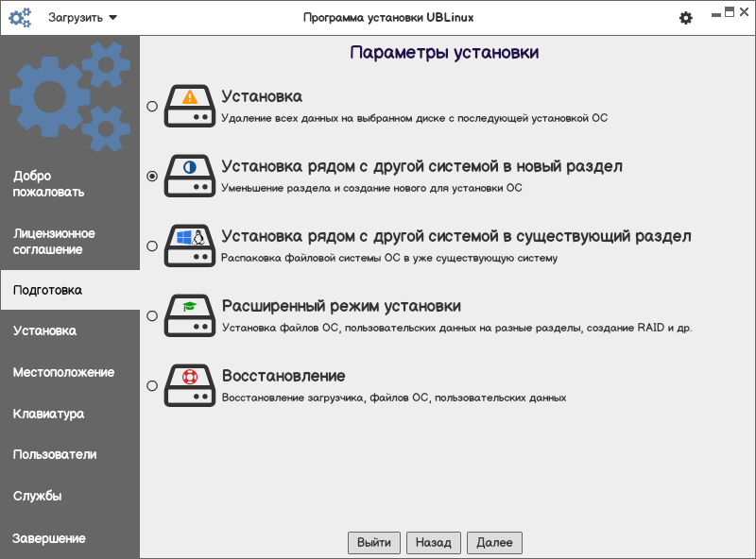Screen dimensions: 756x559
Task: Click the Выйти button
Action: click(x=374, y=543)
